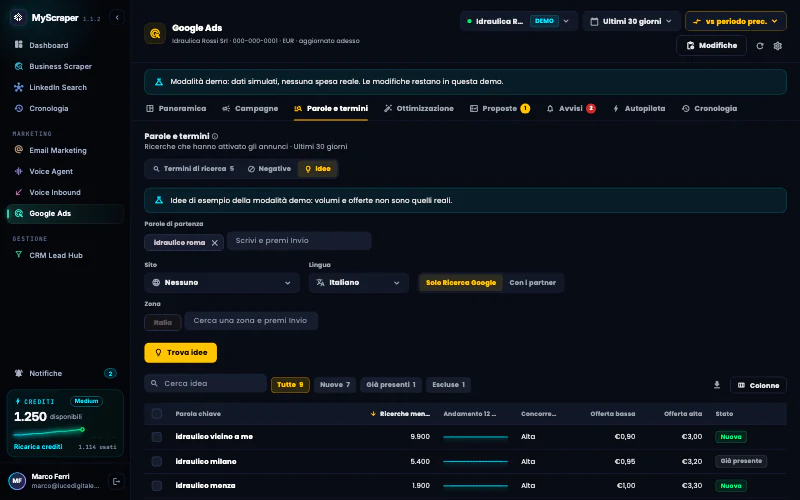Image resolution: width=800 pixels, height=500 pixels.
Task: Sort by Ricerche mensili column arrow
Action: [x=373, y=414]
